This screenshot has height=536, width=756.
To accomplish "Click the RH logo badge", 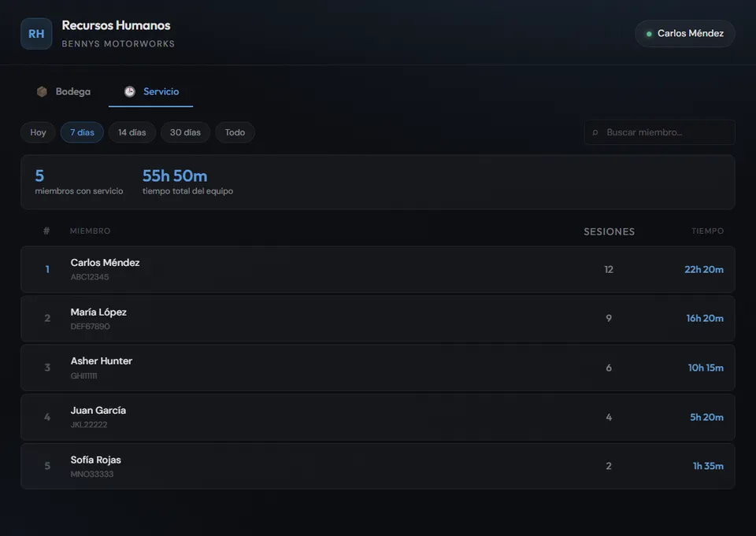I will [x=36, y=34].
